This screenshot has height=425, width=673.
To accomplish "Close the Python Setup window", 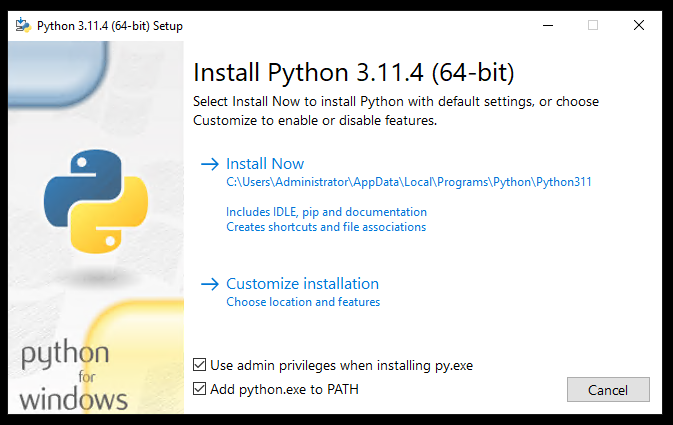I will [639, 25].
